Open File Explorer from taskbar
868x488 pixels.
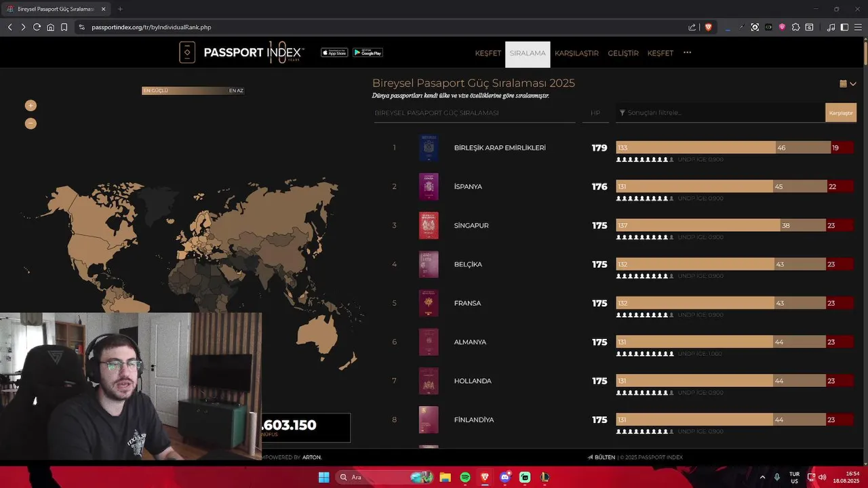coord(445,477)
